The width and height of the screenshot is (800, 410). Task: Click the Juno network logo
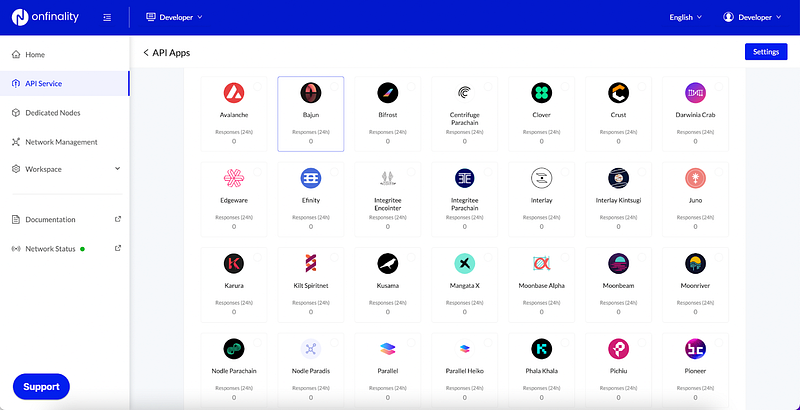695,178
